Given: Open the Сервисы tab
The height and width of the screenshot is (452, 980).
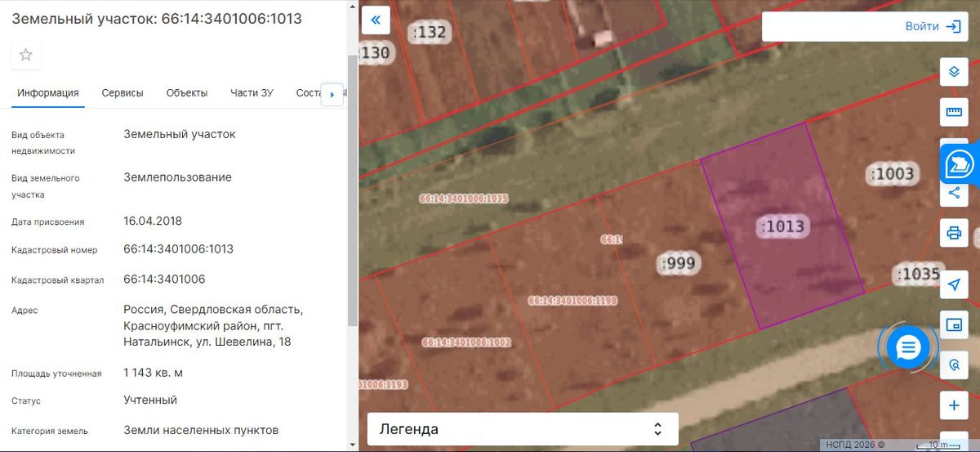Looking at the screenshot, I should pyautogui.click(x=122, y=93).
